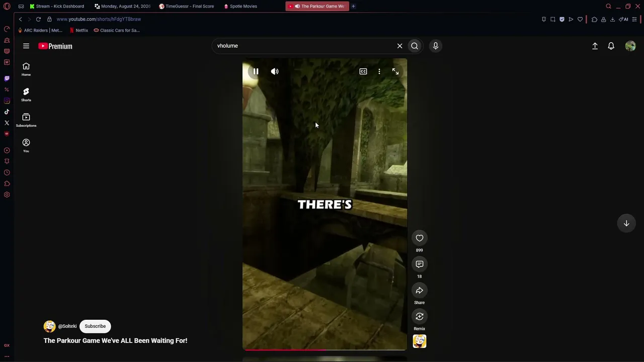Open the Netflix bookmark
This screenshot has width=644, height=362.
coord(78,30)
